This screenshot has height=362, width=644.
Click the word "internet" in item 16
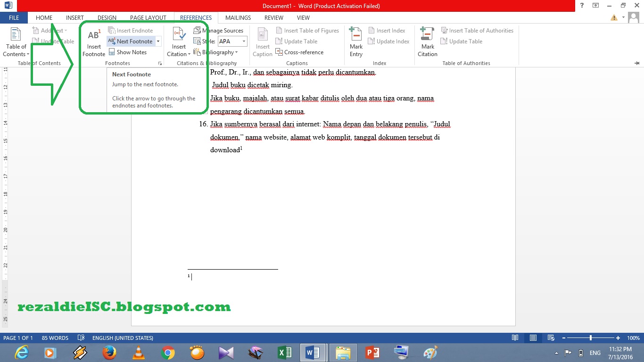[308, 124]
